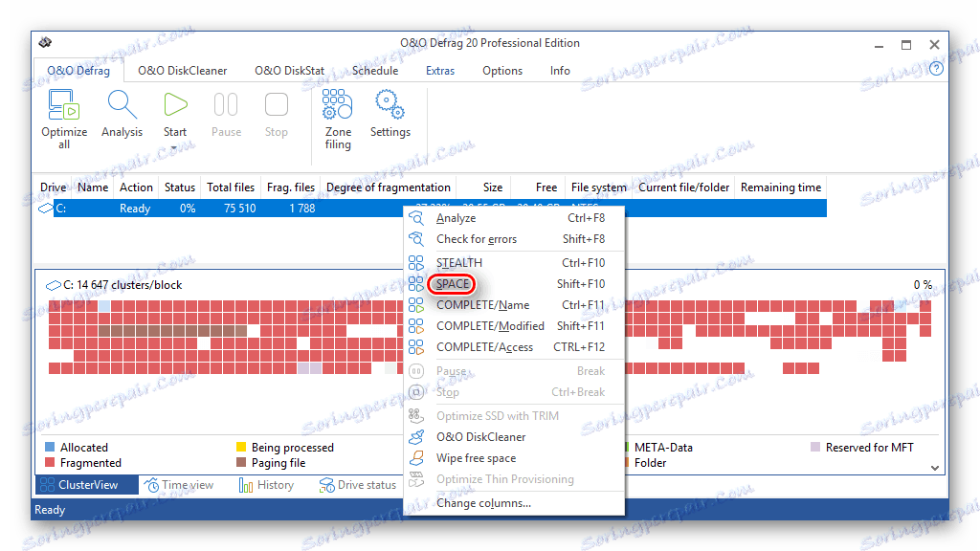Screen dimensions: 980x551
Task: Choose Check for errors menu entry
Action: (514, 239)
